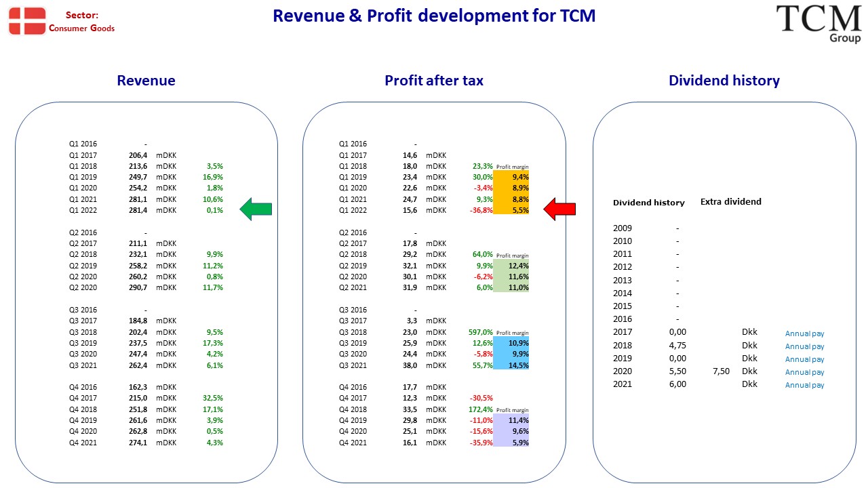
Task: Click the 172,4% profit growth figure
Action: pos(481,409)
